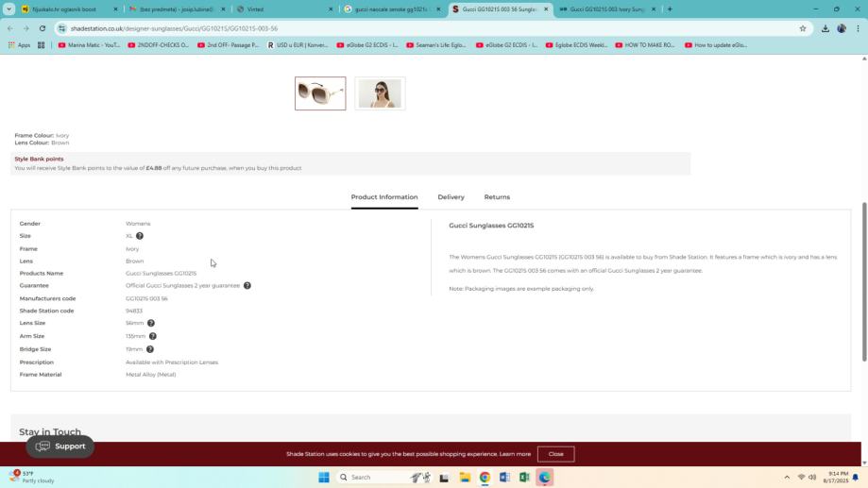Open the Support chat button
This screenshot has width=868, height=488.
60,446
